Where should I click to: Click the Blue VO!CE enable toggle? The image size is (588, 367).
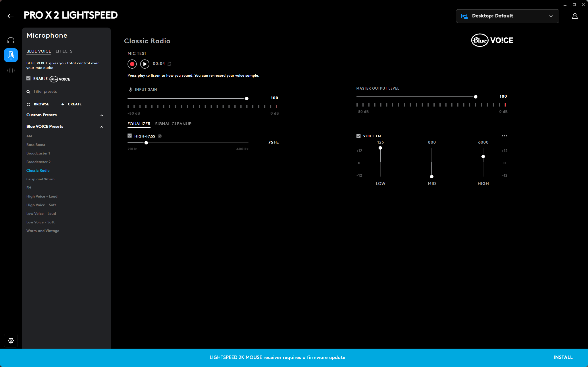tap(28, 79)
